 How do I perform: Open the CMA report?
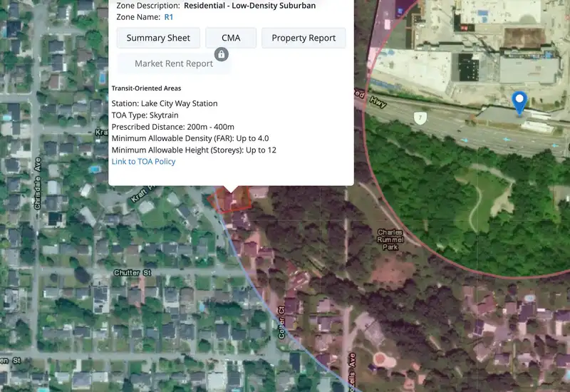pyautogui.click(x=231, y=38)
